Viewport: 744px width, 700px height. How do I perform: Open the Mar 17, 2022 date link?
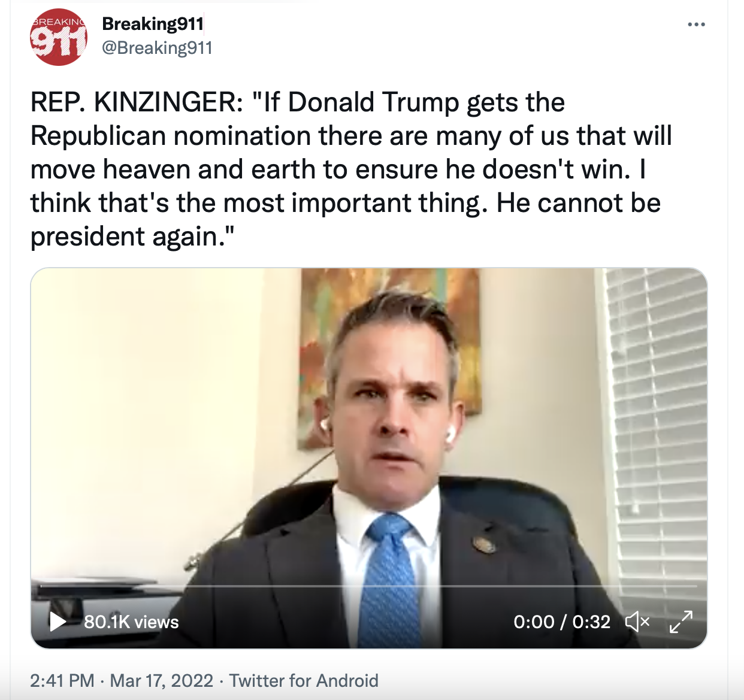point(162,681)
